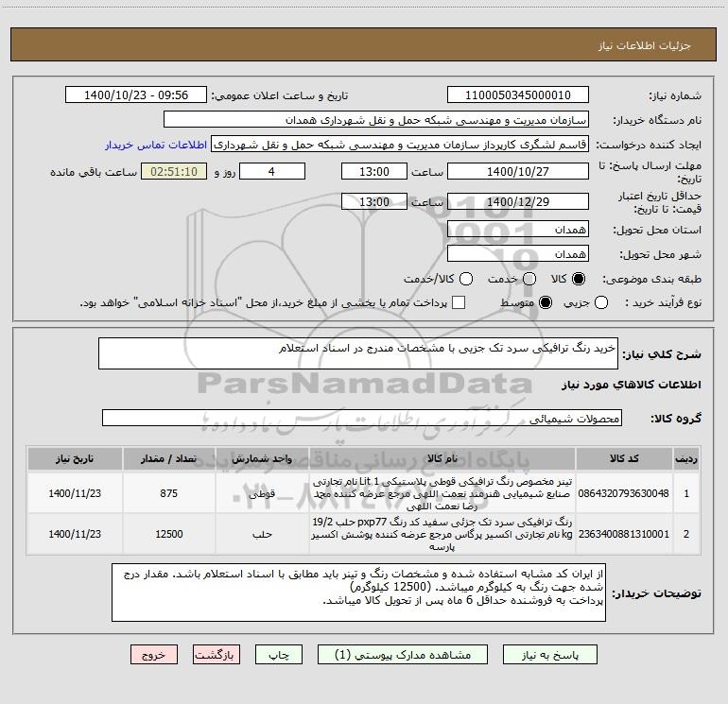Click the اطلاعات کالاهای مورد نیاز heading
Viewport: 728px width, 704px height.
pos(632,385)
